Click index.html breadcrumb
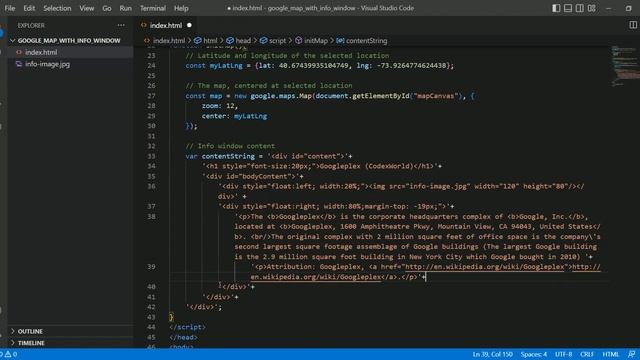The image size is (640, 360). (x=169, y=40)
